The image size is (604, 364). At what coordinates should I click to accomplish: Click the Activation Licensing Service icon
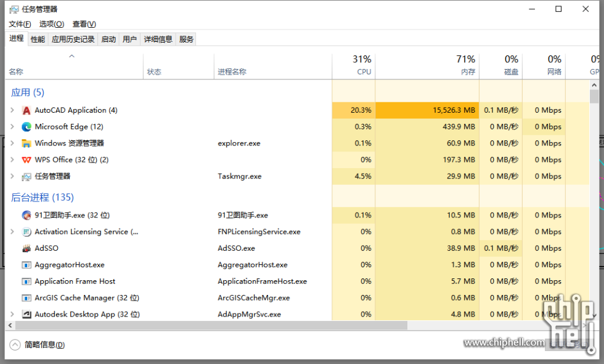26,232
